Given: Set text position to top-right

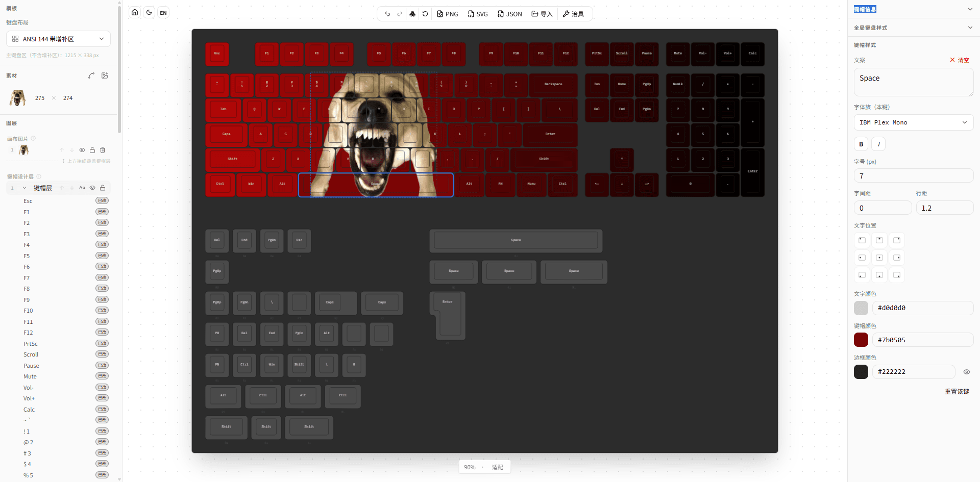Looking at the screenshot, I should [897, 240].
